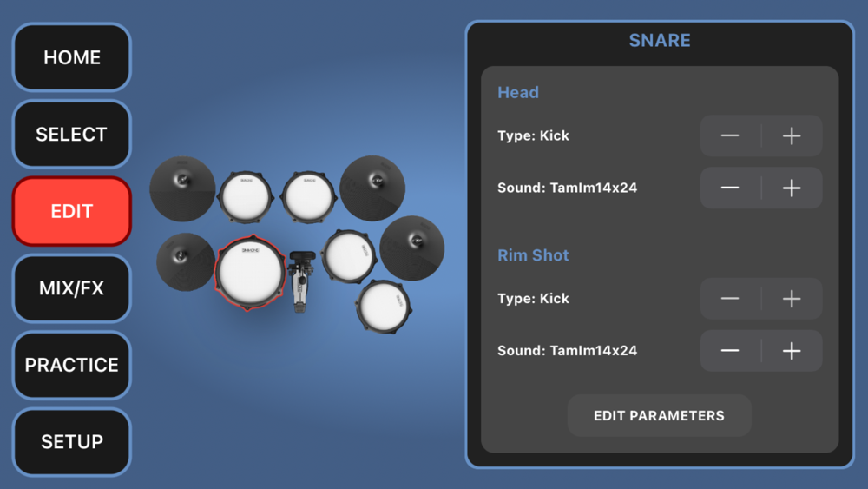The width and height of the screenshot is (868, 489).
Task: Select the highlighted snare drum pad
Action: (x=250, y=273)
